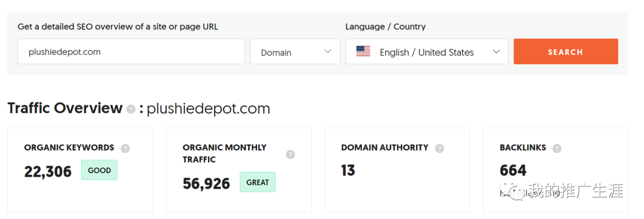This screenshot has width=644, height=219.
Task: Click the orange SEARCH button
Action: [x=565, y=52]
